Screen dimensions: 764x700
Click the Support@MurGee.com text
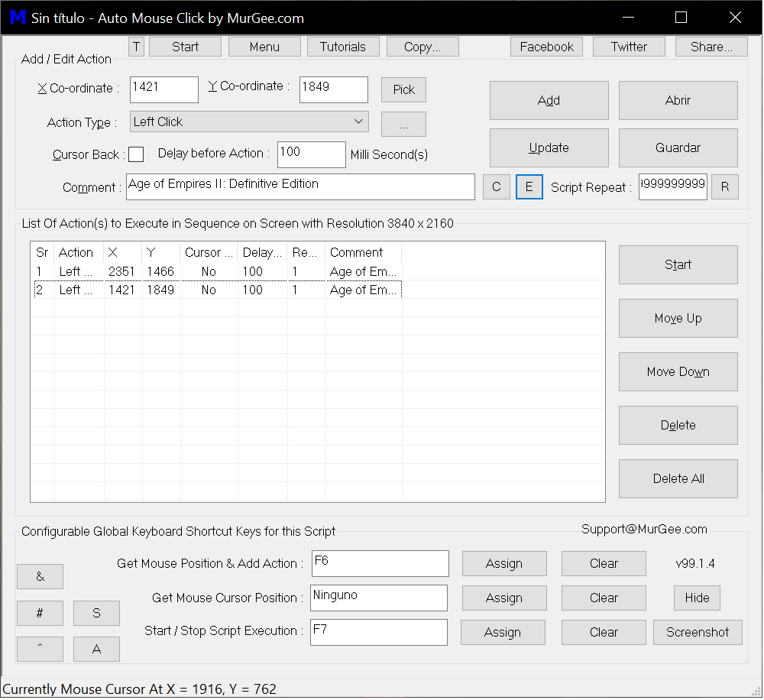[x=644, y=530]
